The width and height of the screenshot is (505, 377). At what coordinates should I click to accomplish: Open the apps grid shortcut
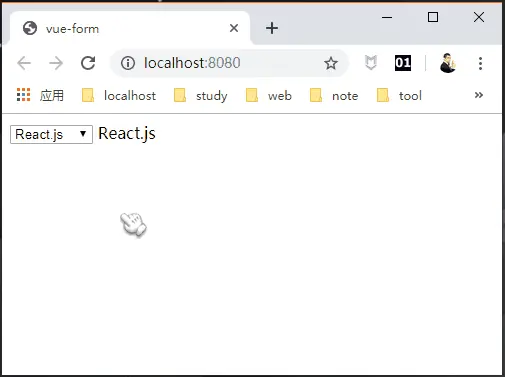click(x=40, y=95)
